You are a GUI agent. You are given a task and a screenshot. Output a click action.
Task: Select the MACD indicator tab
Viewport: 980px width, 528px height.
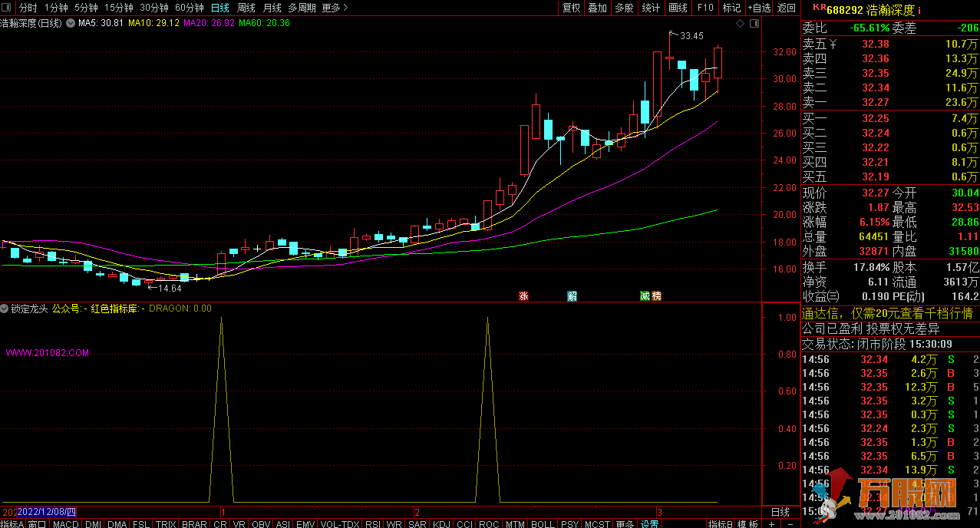[66, 524]
